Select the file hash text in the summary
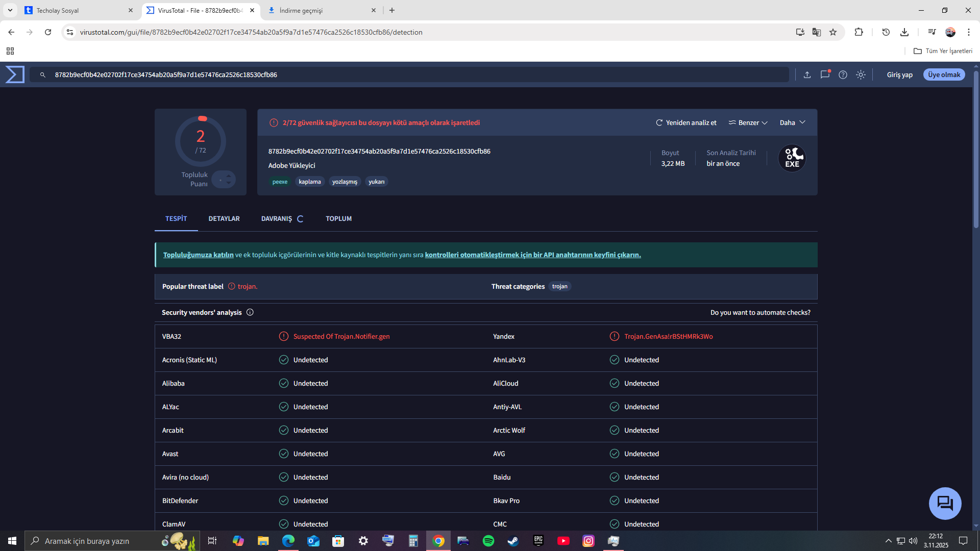The image size is (980, 551). click(x=379, y=151)
